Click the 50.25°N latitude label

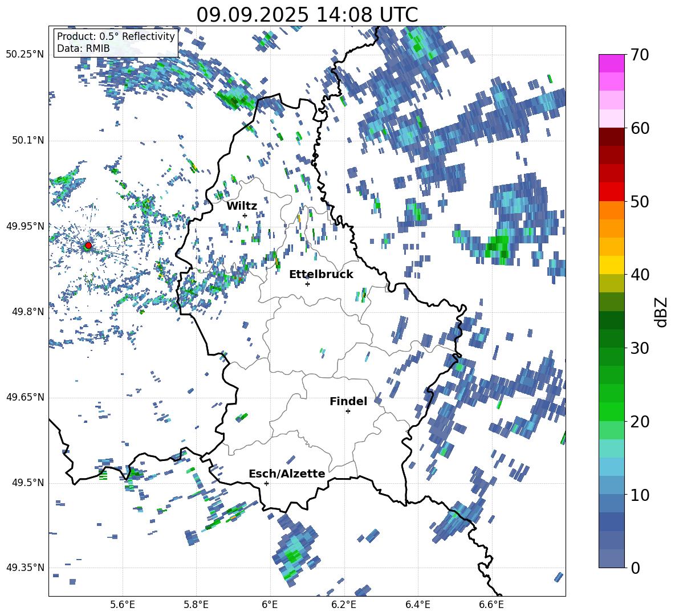tap(25, 54)
